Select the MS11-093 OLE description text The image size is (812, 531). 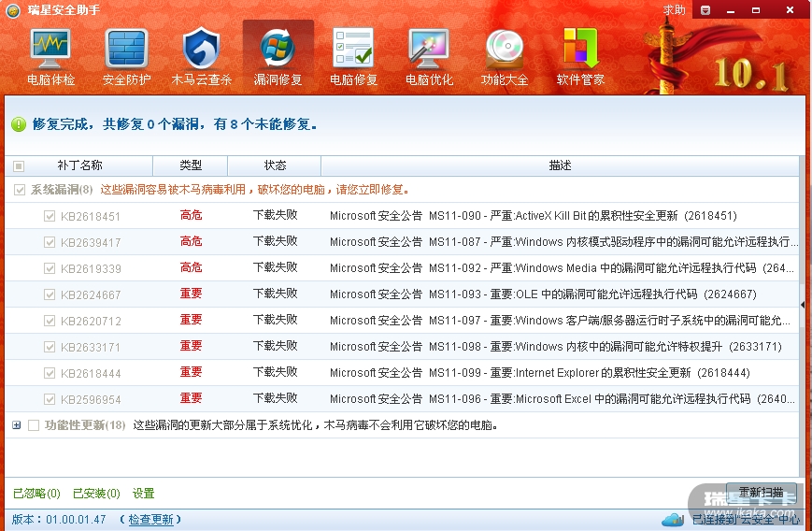click(x=543, y=294)
